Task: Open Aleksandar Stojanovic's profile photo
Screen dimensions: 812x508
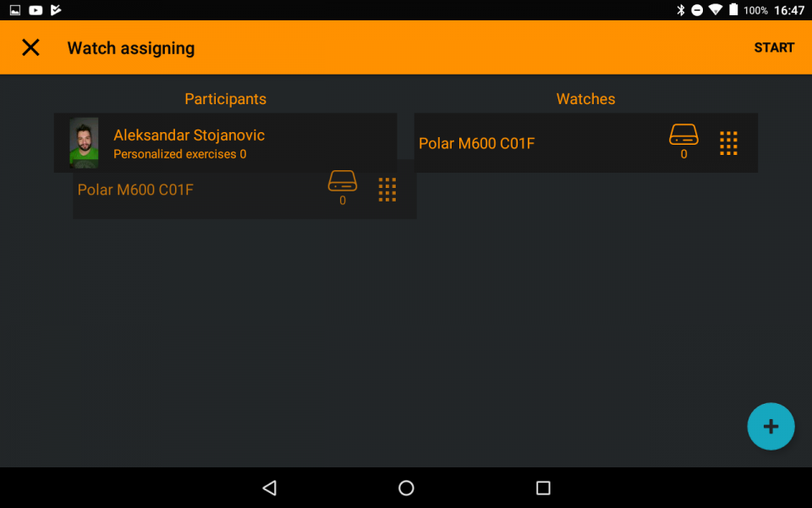Action: [x=84, y=142]
